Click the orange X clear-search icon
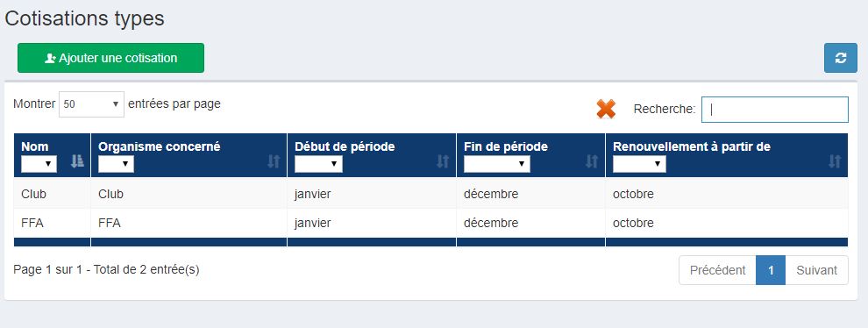Image resolution: width=868 pixels, height=328 pixels. [x=606, y=109]
